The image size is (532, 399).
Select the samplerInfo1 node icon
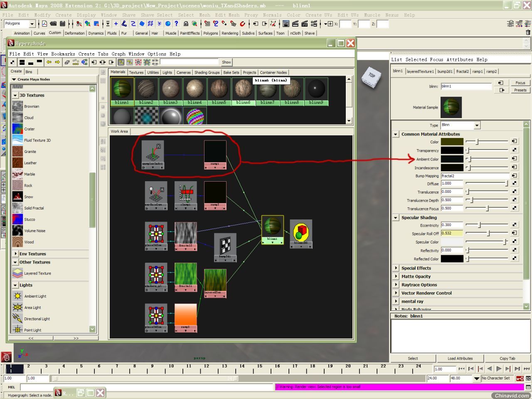153,152
